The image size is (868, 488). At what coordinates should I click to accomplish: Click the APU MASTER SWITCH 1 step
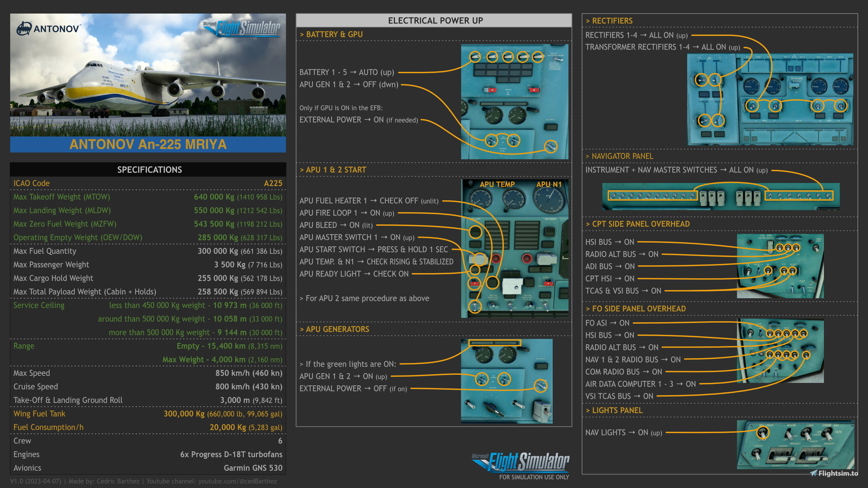point(357,237)
